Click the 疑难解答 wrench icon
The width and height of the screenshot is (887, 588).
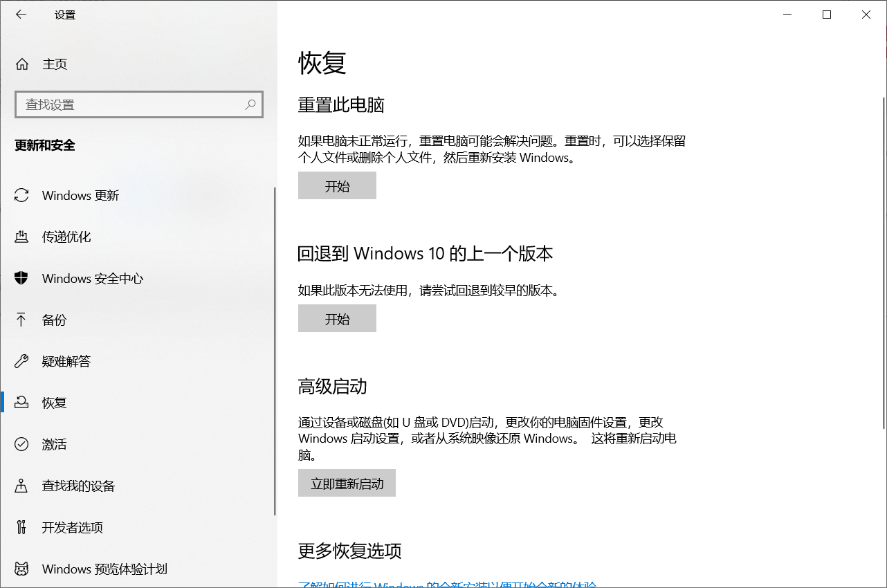[x=21, y=362]
